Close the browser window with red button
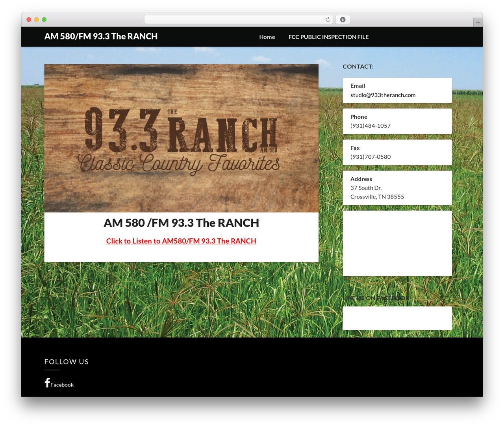Screen dimensions: 504x427 pyautogui.click(x=29, y=20)
